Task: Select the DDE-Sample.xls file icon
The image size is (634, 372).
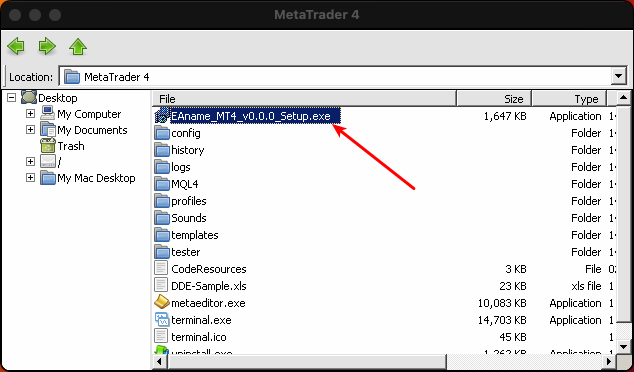Action: (161, 285)
